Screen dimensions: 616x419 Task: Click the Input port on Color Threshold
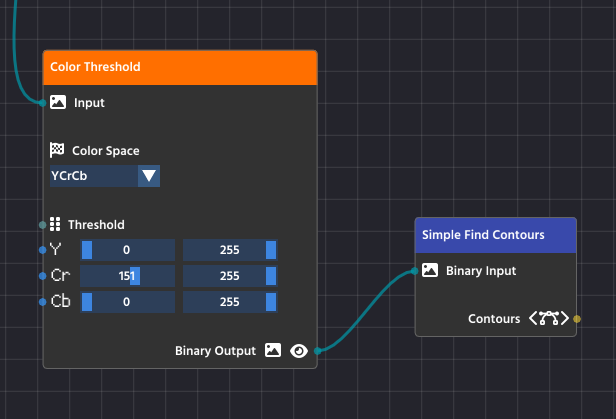click(x=42, y=102)
